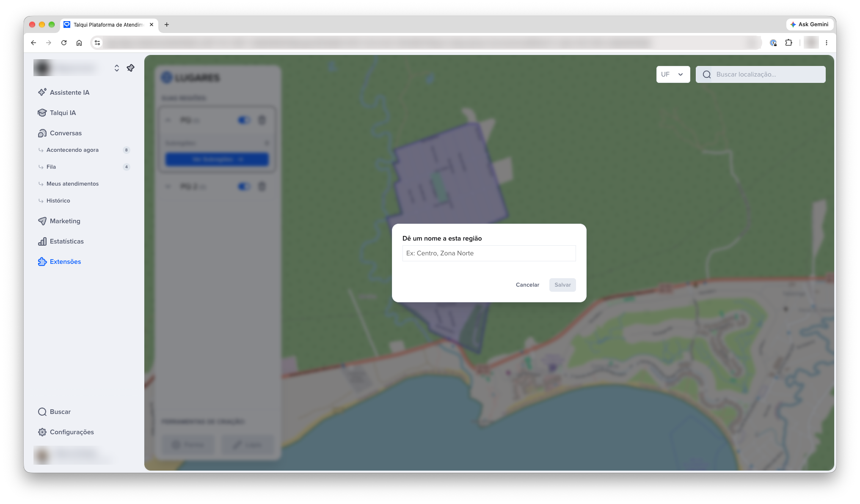
Task: Click the Ask Gemini button
Action: [809, 25]
